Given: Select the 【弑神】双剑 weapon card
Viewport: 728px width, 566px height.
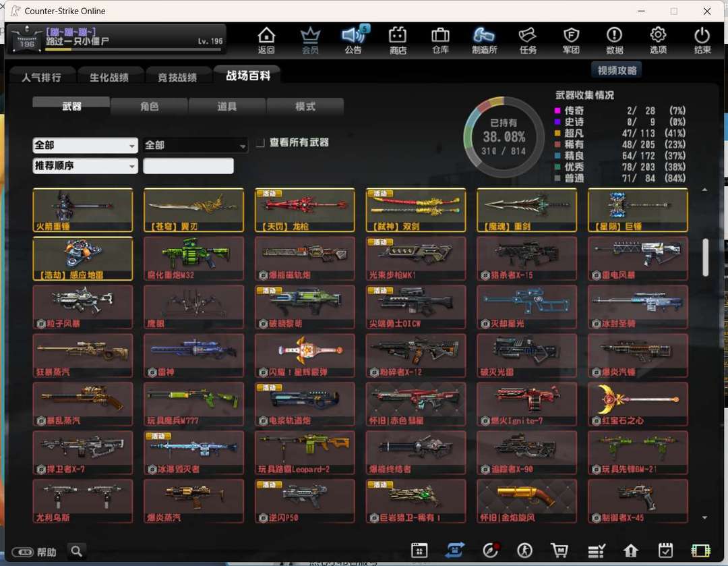Looking at the screenshot, I should [x=415, y=210].
